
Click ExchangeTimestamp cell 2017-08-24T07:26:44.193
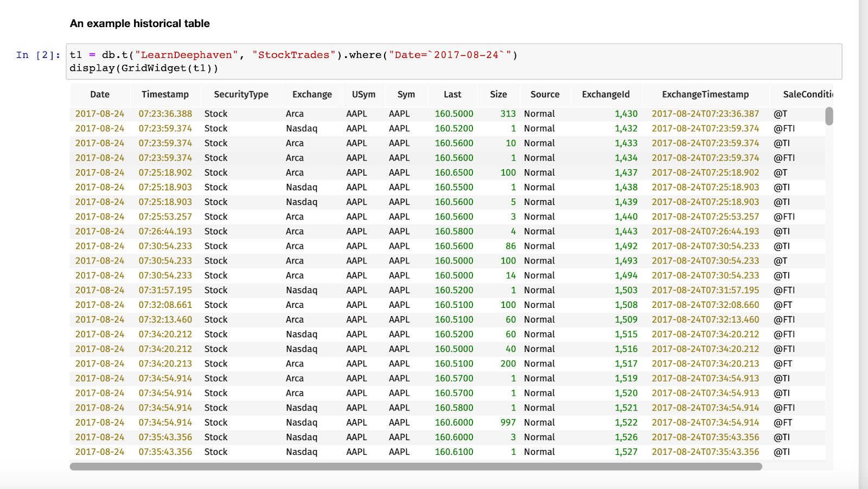click(x=705, y=231)
